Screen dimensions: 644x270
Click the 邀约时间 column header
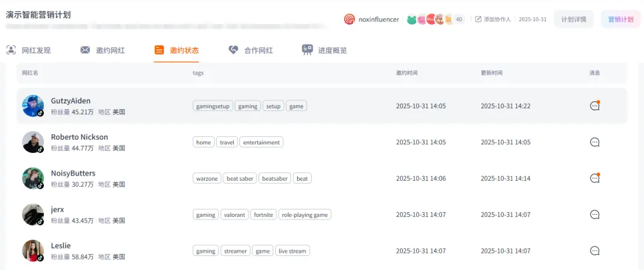click(407, 72)
